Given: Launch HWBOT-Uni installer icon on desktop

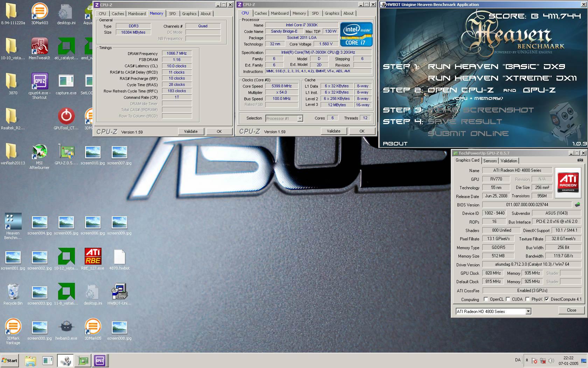Looking at the screenshot, I should click(x=119, y=294).
